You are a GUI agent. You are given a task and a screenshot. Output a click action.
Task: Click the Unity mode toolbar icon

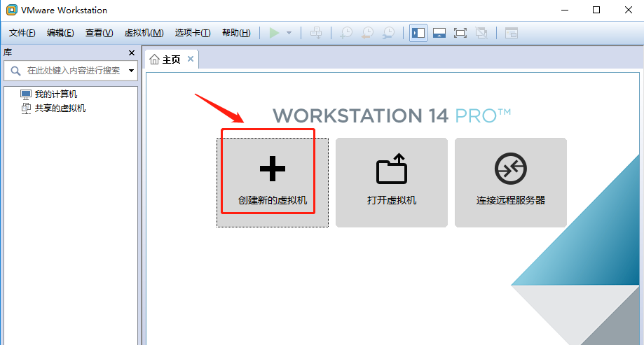coord(481,33)
